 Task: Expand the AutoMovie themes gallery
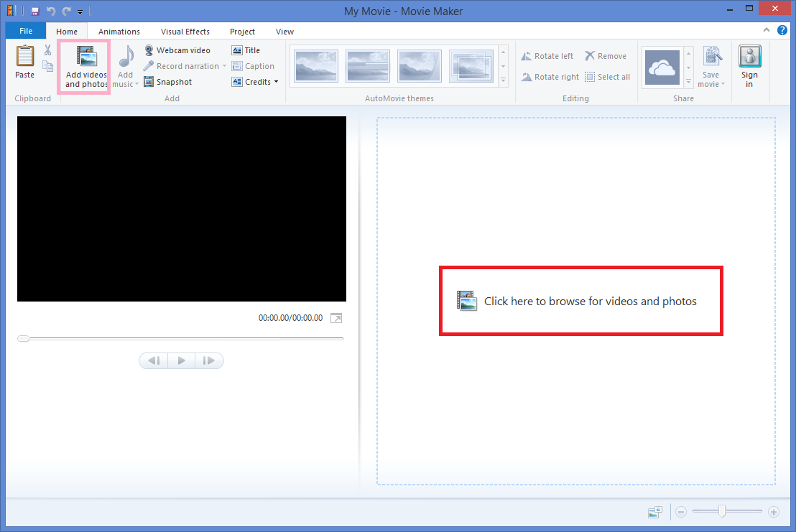point(503,80)
